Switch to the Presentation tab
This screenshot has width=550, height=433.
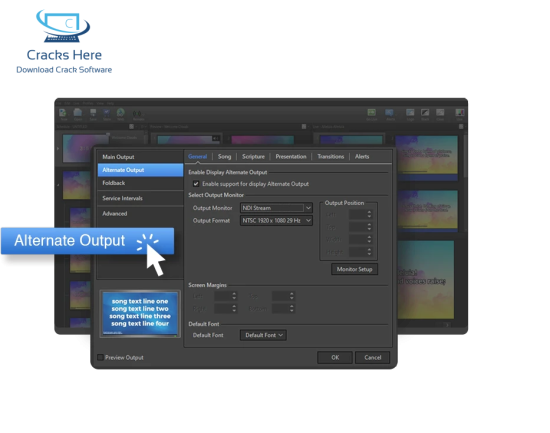coord(291,156)
